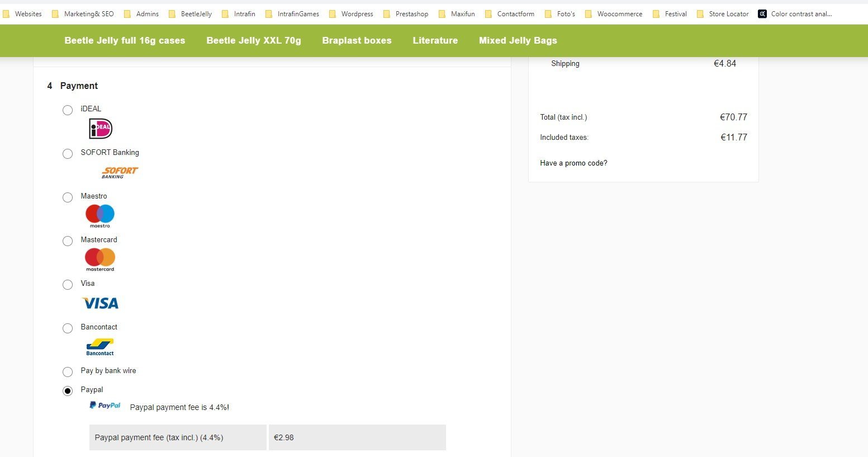Image resolution: width=868 pixels, height=457 pixels.
Task: Click the Shipping label in summary
Action: (x=565, y=64)
